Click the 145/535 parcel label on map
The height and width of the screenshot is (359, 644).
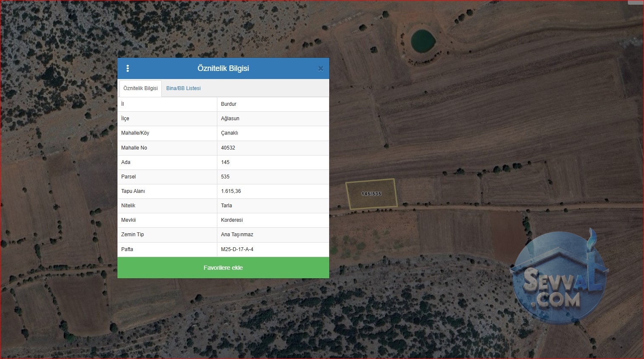click(x=371, y=194)
